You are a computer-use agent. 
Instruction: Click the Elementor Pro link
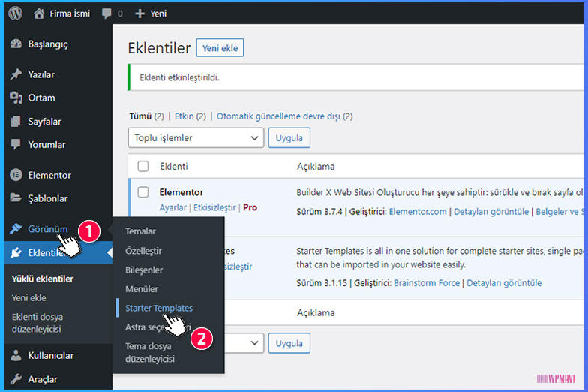tap(250, 207)
